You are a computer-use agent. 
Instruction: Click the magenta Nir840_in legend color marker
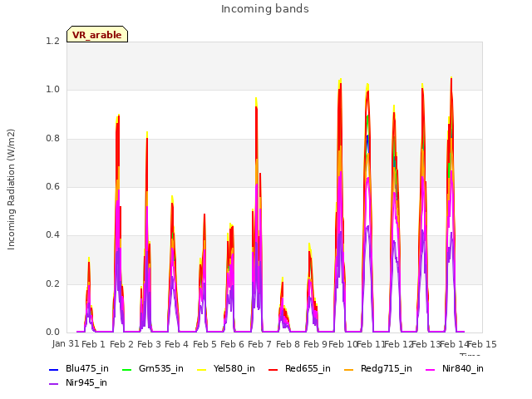click(431, 369)
